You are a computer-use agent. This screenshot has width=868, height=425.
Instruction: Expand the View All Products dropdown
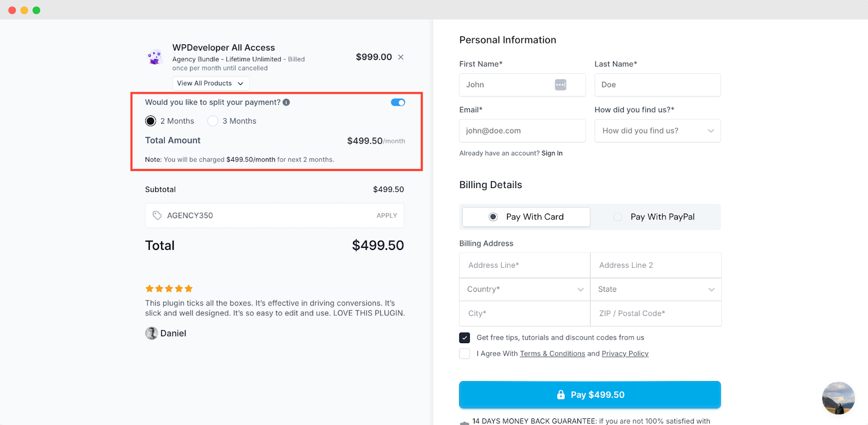(211, 83)
